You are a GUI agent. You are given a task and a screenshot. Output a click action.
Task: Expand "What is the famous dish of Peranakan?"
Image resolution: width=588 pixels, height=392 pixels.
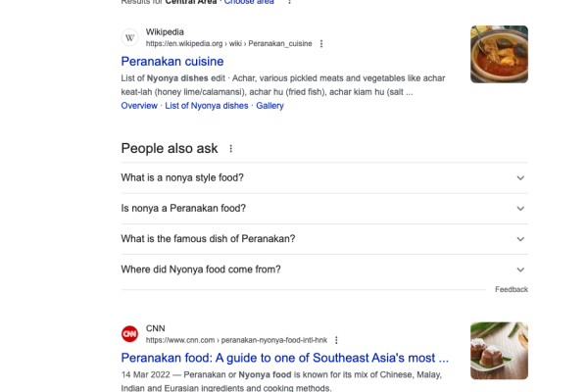[324, 239]
